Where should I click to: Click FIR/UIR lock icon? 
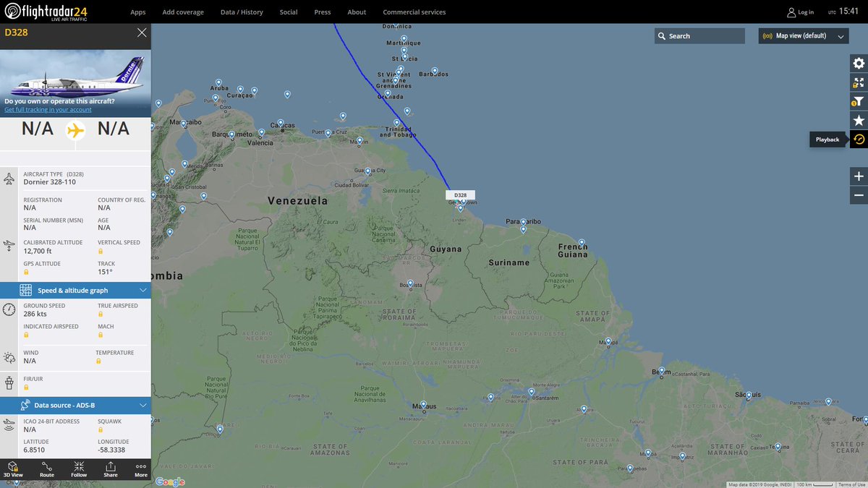[x=27, y=387]
